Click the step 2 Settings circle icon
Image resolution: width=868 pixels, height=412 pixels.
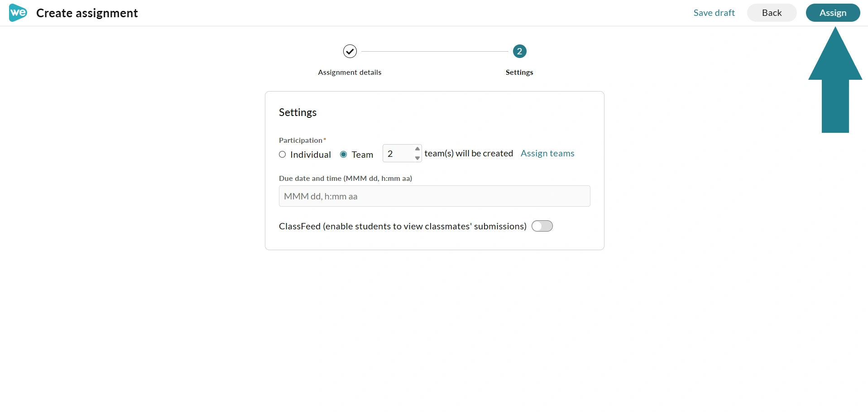(x=519, y=51)
